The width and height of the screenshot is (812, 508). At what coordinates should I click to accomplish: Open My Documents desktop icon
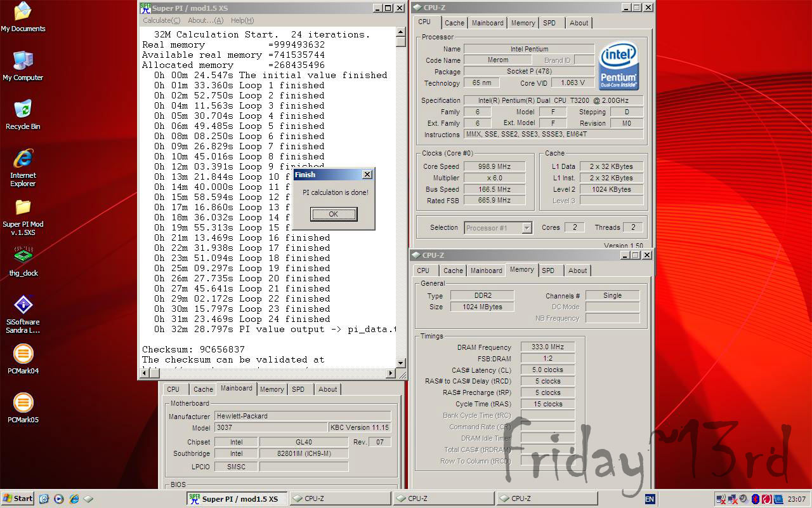23,17
